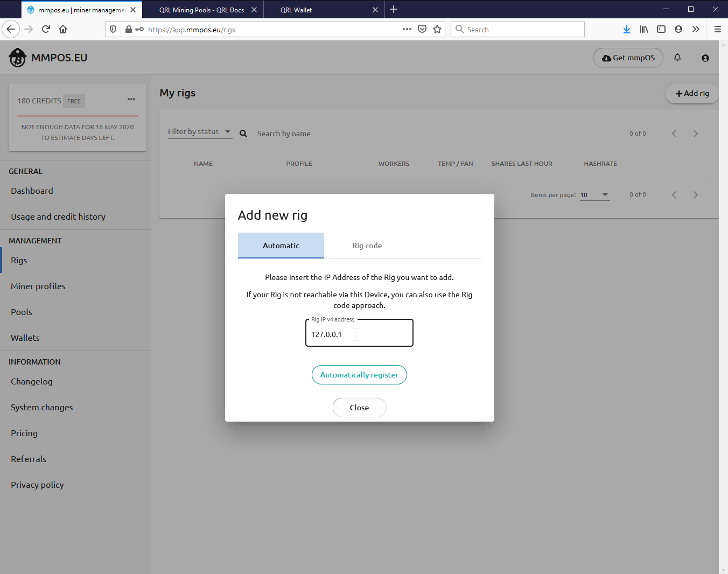Click the FREE plan badge
728x574 pixels.
click(74, 101)
